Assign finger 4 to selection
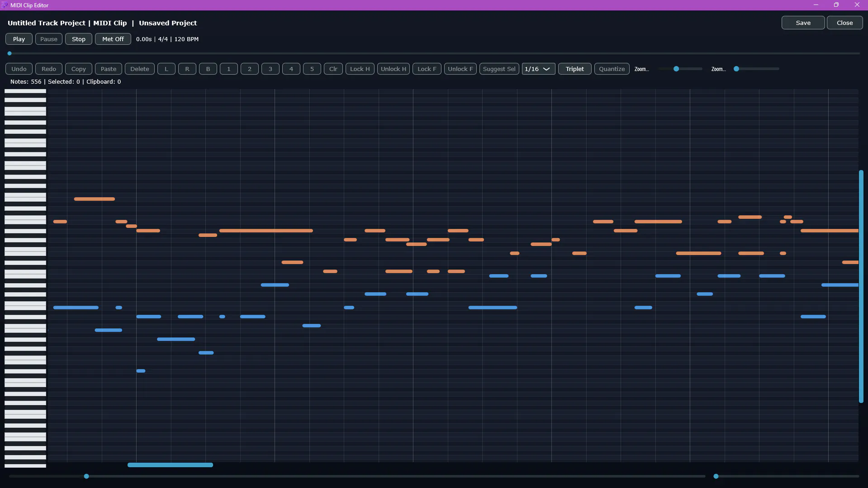This screenshot has width=868, height=488. tap(291, 69)
